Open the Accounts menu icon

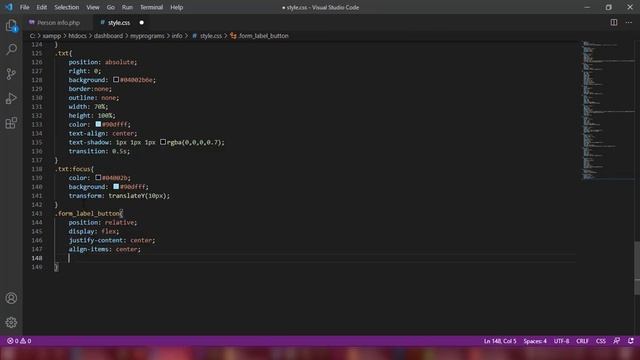11,298
